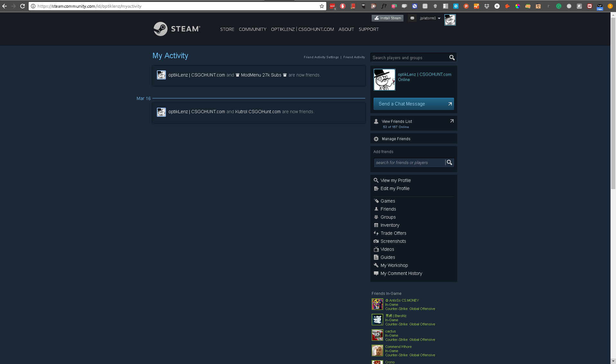Open the Inventory link
The height and width of the screenshot is (364, 616).
point(390,225)
